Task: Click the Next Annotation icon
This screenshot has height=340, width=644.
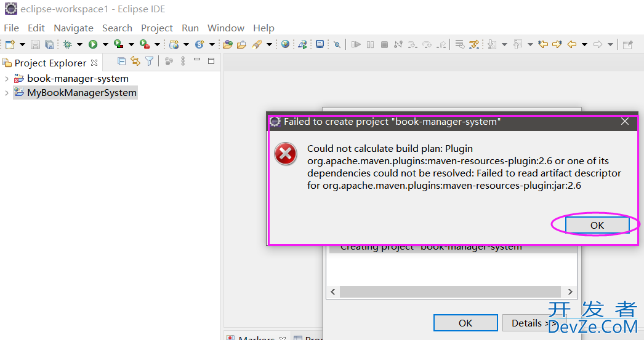Action: point(492,44)
